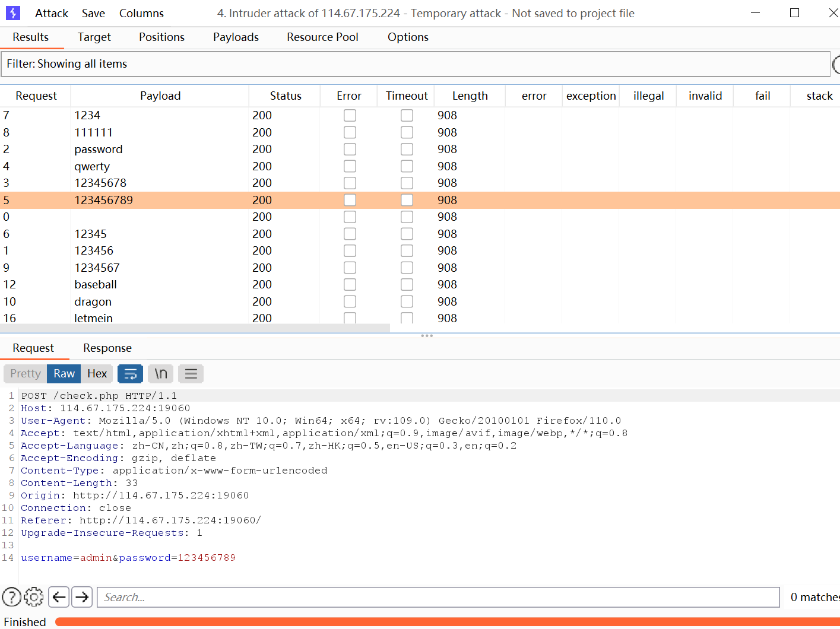Switch to the Response tab
Viewport: 840px width, 629px height.
[x=107, y=348]
